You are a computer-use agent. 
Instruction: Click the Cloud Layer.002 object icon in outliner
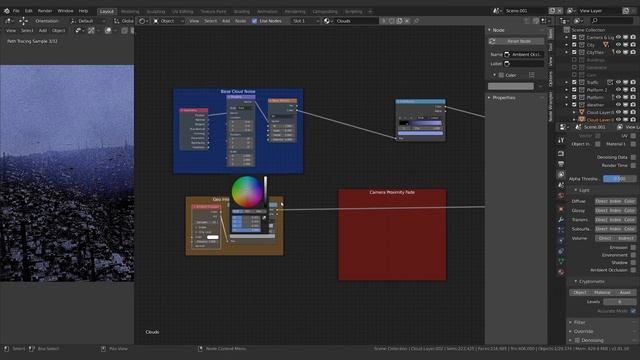point(582,120)
